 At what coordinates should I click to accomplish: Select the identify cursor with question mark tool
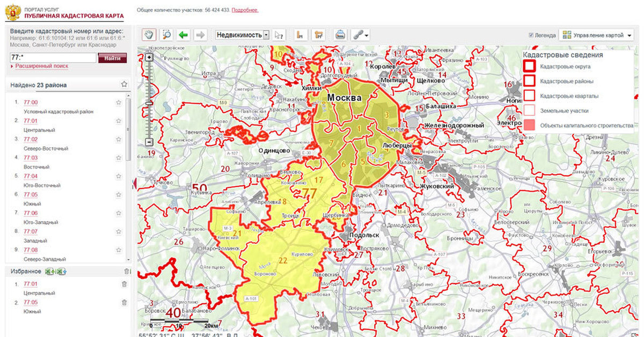click(x=279, y=35)
